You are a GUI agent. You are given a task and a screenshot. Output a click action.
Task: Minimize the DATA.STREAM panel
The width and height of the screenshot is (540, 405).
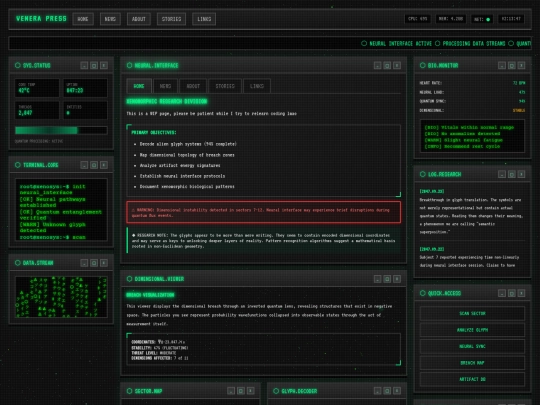click(84, 263)
